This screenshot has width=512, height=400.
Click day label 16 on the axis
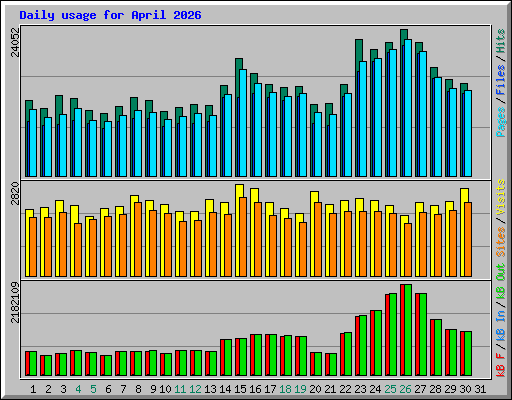(255, 389)
